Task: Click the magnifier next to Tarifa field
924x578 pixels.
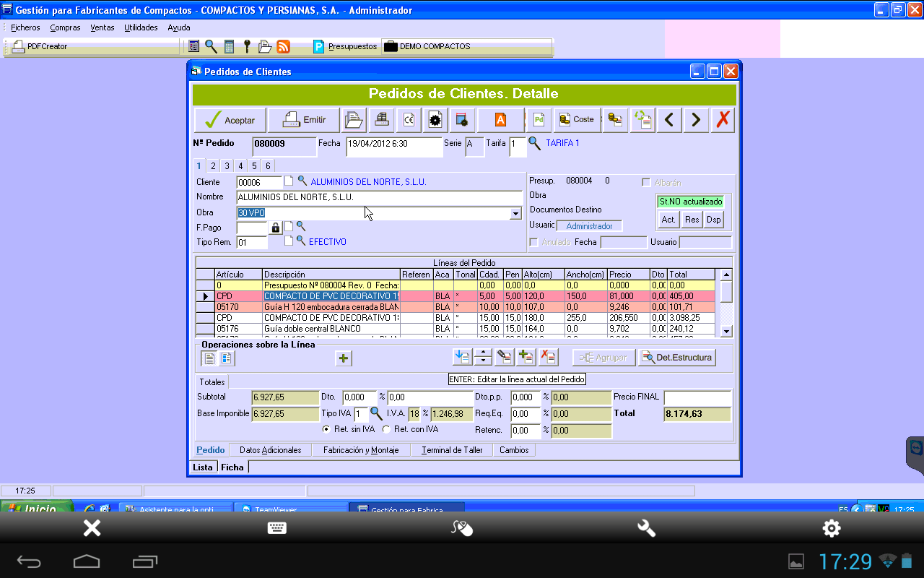Action: tap(534, 143)
